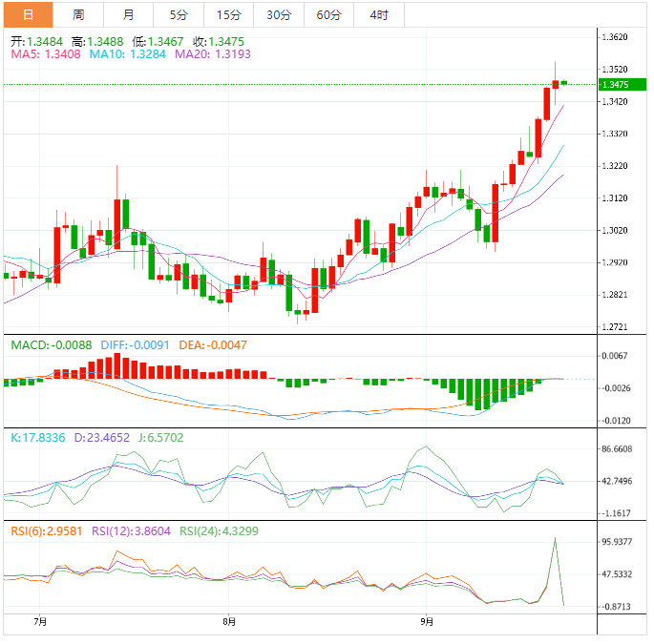Click the 9月 date axis label
This screenshot has width=654, height=644.
point(427,622)
